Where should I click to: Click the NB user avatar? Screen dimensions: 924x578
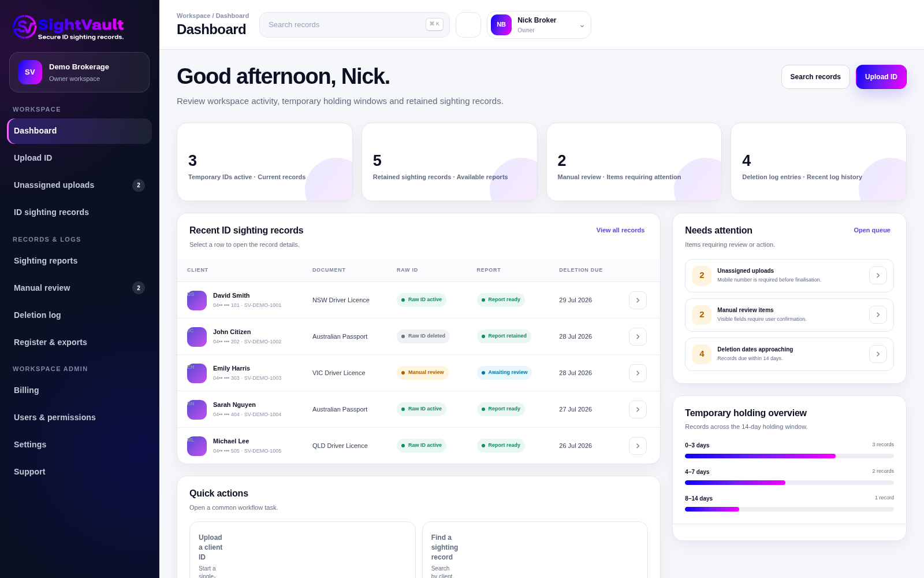(501, 25)
